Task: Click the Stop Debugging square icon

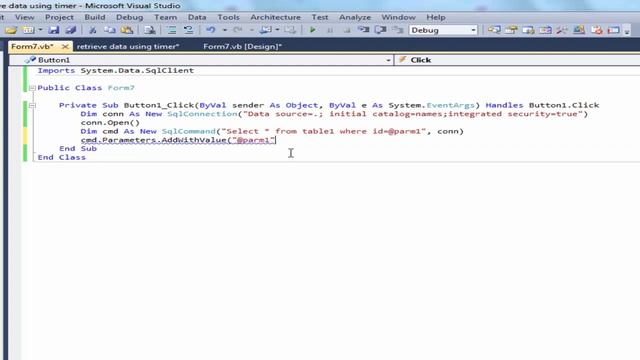Action: [347, 30]
